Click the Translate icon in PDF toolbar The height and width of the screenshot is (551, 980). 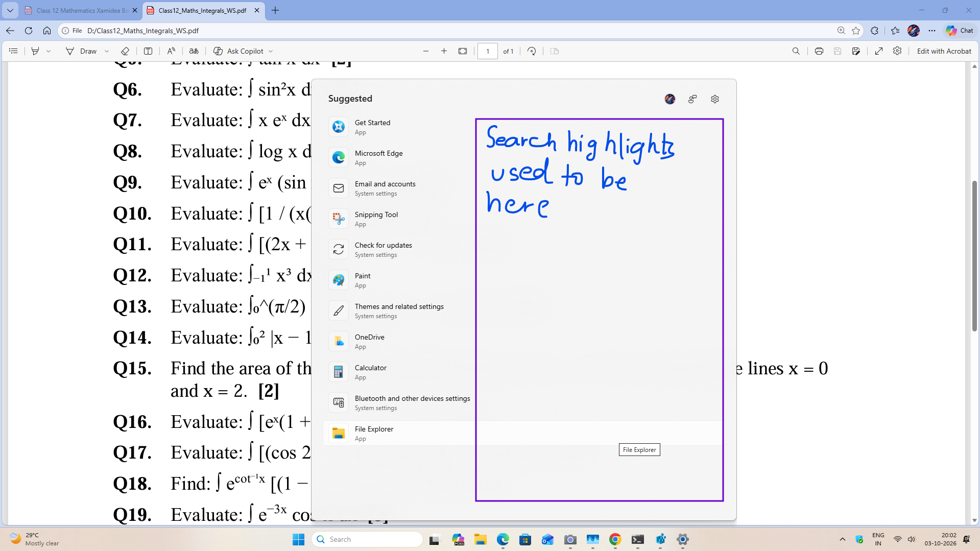(x=194, y=51)
